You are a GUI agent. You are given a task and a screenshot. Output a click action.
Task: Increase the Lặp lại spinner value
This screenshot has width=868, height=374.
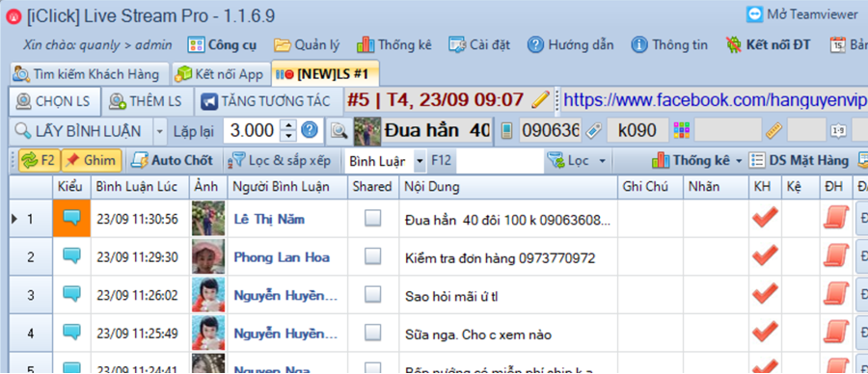coord(288,125)
